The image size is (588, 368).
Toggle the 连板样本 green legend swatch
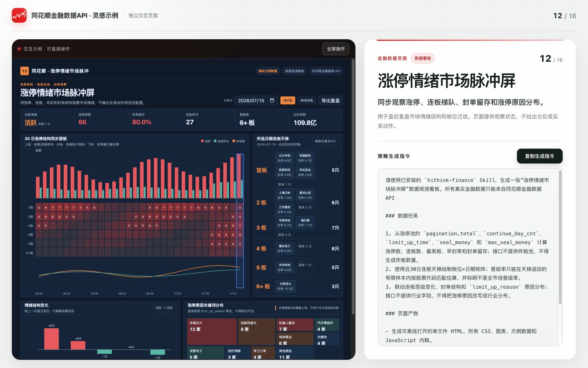tap(215, 141)
